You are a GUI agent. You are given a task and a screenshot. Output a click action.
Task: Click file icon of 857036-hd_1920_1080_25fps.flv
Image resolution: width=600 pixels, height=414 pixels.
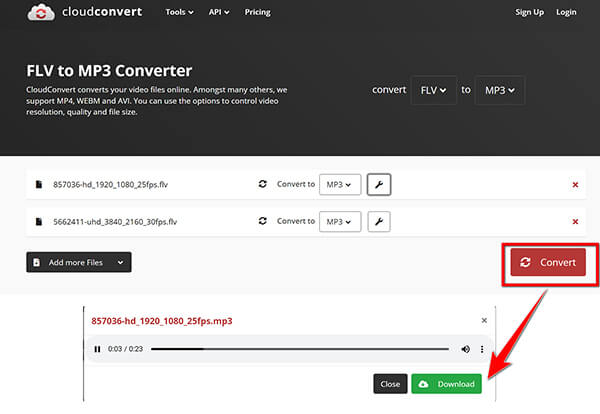click(39, 184)
